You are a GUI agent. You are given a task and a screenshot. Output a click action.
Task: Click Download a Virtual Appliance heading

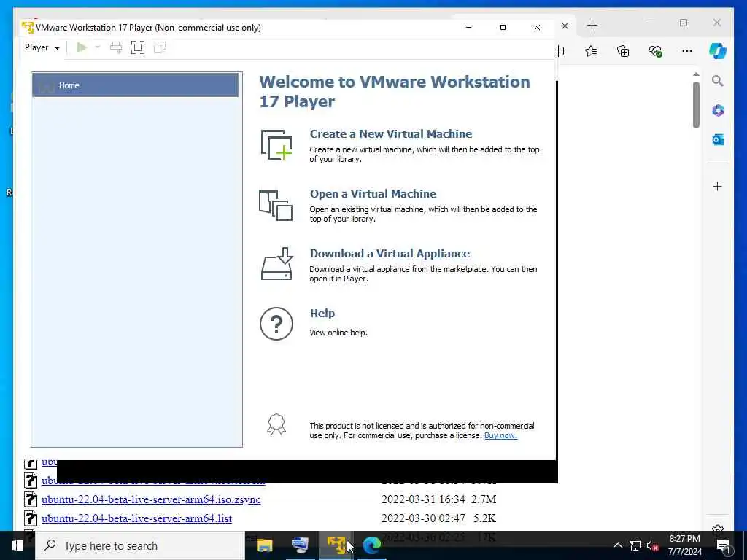[390, 253]
